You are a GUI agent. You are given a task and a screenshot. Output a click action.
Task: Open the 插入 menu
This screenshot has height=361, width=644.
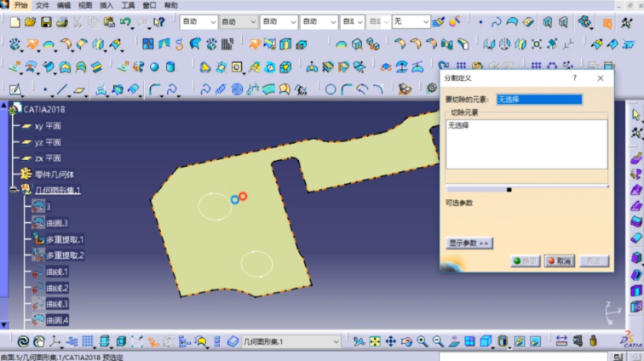point(106,5)
